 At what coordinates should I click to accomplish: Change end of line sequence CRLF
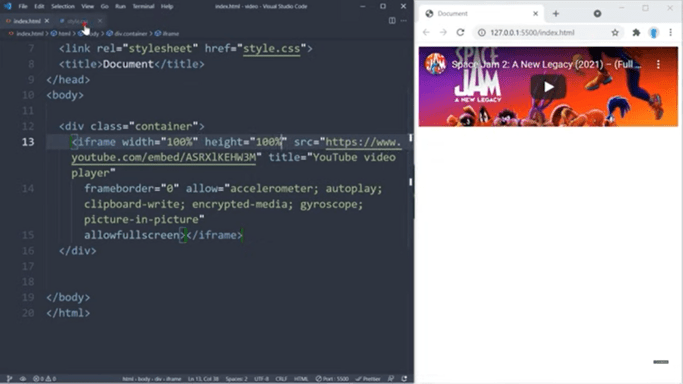point(281,379)
